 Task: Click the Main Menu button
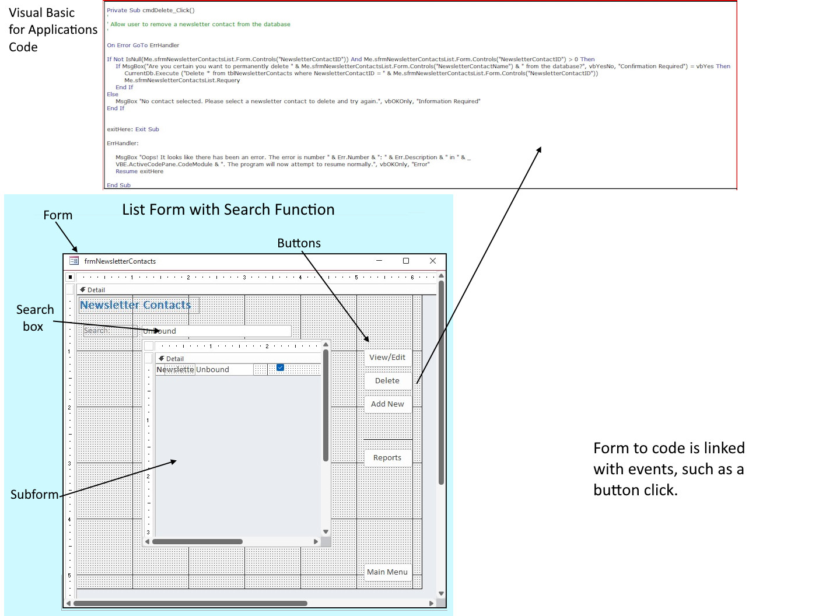pos(387,572)
